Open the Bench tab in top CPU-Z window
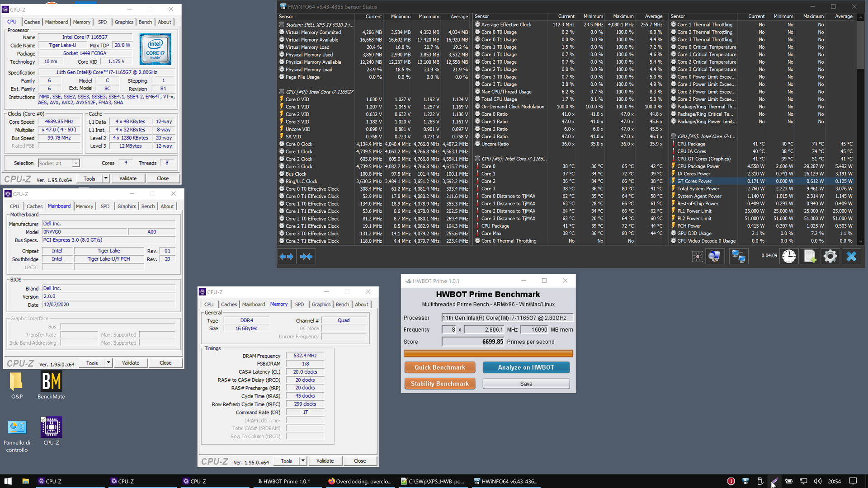The image size is (868, 488). (x=145, y=22)
